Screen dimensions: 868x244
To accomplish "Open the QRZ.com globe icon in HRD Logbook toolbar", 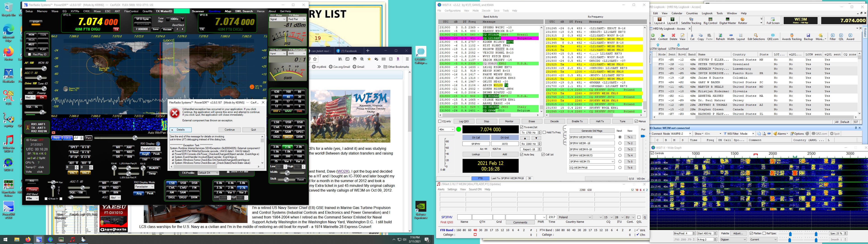I will (773, 37).
